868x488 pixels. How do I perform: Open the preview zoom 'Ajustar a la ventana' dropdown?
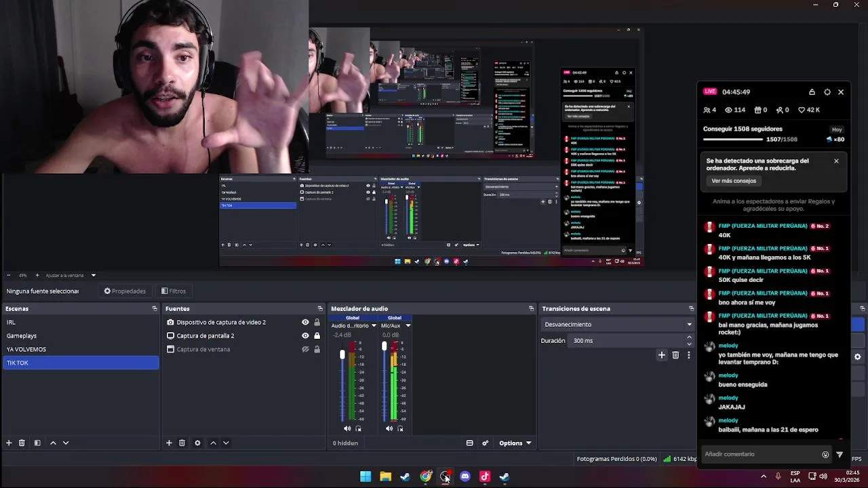pos(71,275)
